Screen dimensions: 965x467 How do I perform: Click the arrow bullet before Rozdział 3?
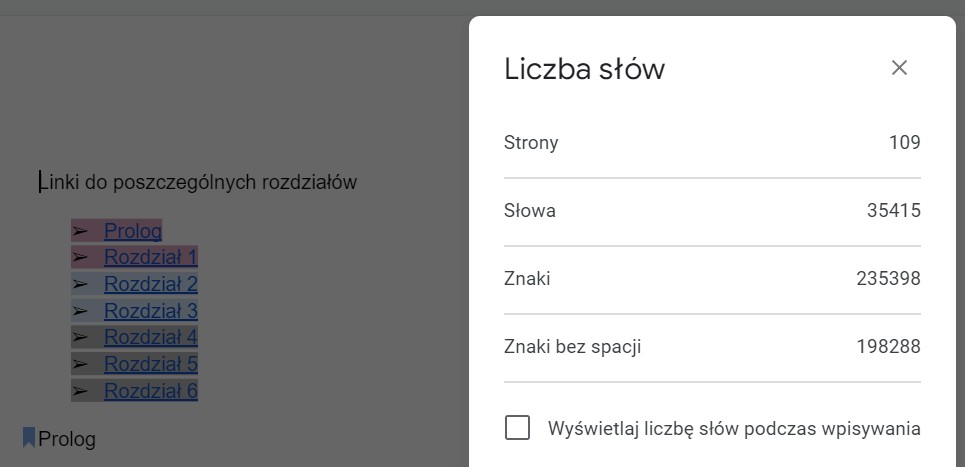coord(80,310)
